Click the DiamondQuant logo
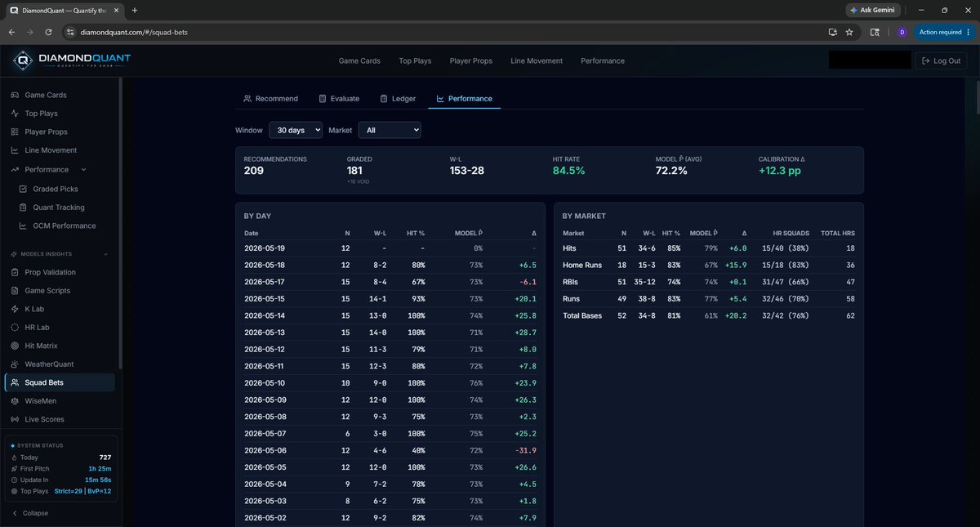Screen dimensions: 980x527 point(72,60)
